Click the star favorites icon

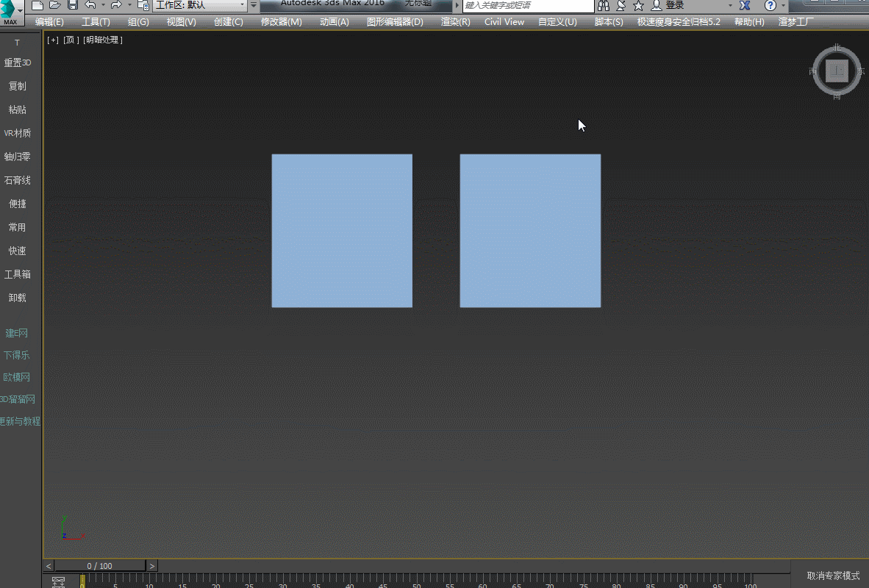pos(638,5)
